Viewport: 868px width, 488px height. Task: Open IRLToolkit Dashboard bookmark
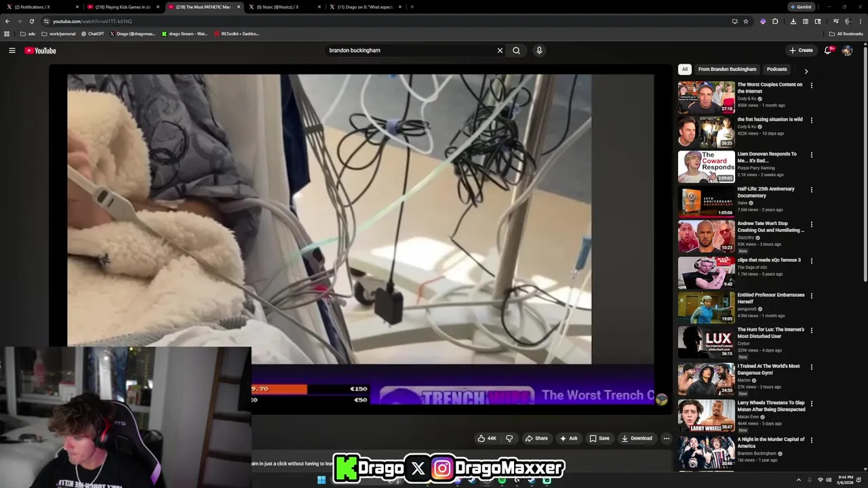(236, 33)
